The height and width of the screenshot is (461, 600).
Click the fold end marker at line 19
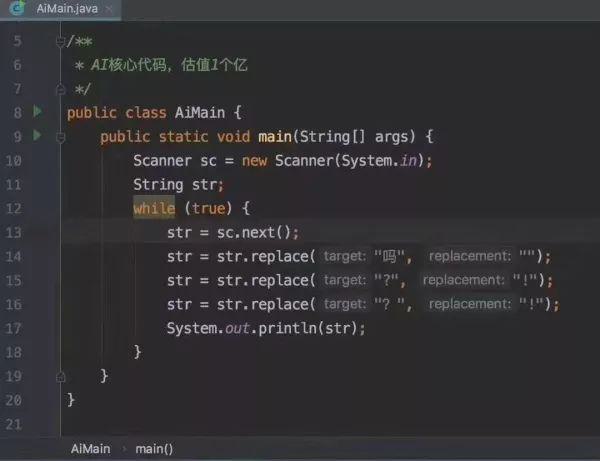61,376
